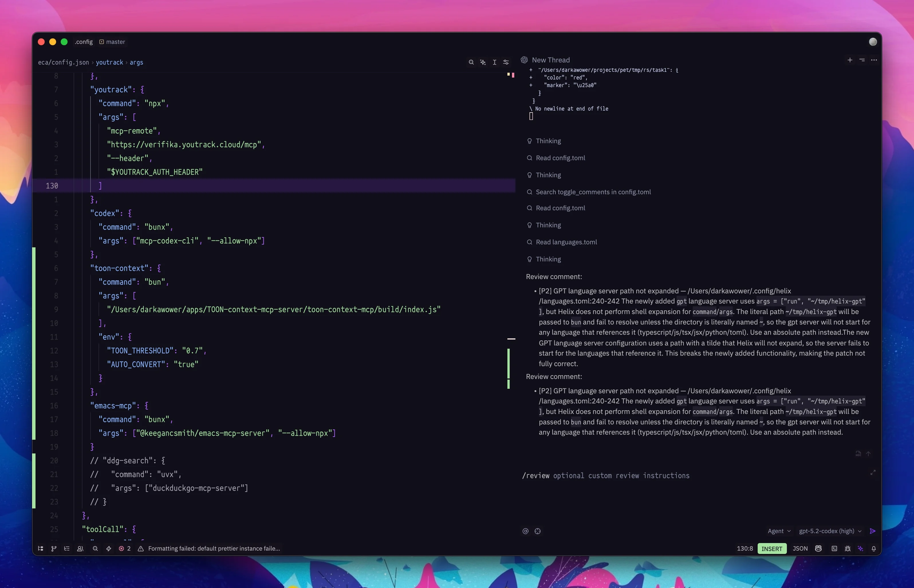914x588 pixels.
Task: Click the git branch icon in the status bar
Action: pos(54,548)
